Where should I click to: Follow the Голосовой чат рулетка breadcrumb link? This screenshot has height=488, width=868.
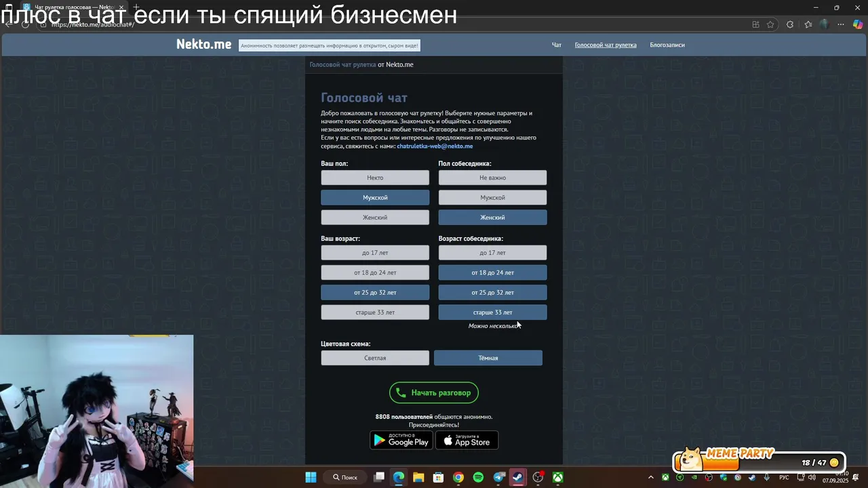(x=342, y=64)
